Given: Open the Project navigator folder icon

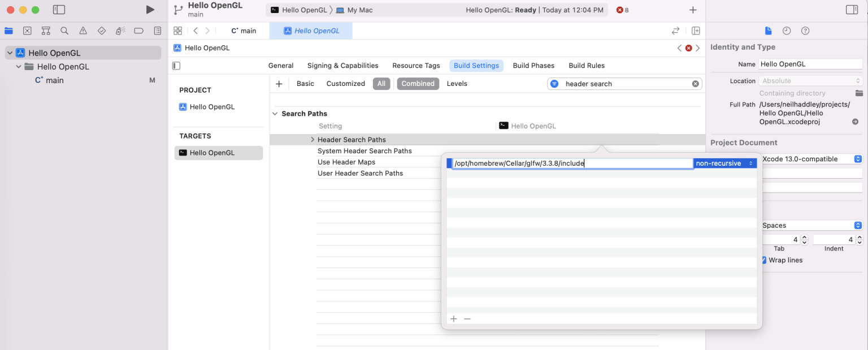Looking at the screenshot, I should pos(8,31).
